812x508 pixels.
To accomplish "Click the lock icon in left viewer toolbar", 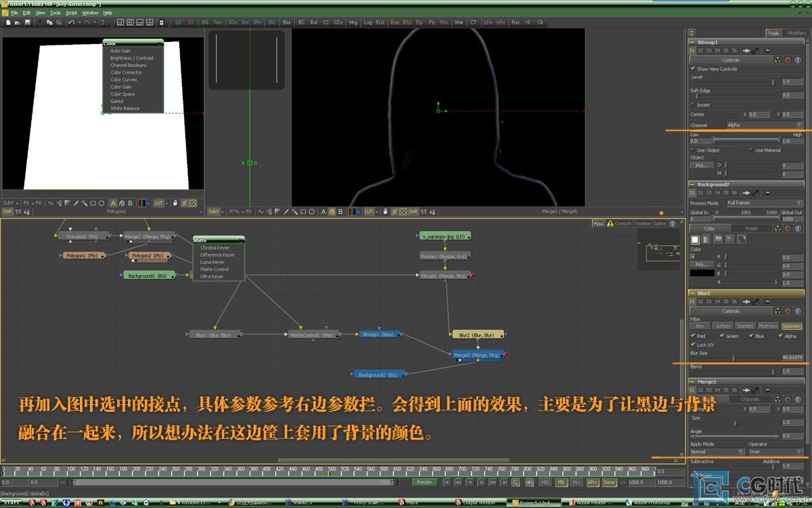I will [175, 203].
